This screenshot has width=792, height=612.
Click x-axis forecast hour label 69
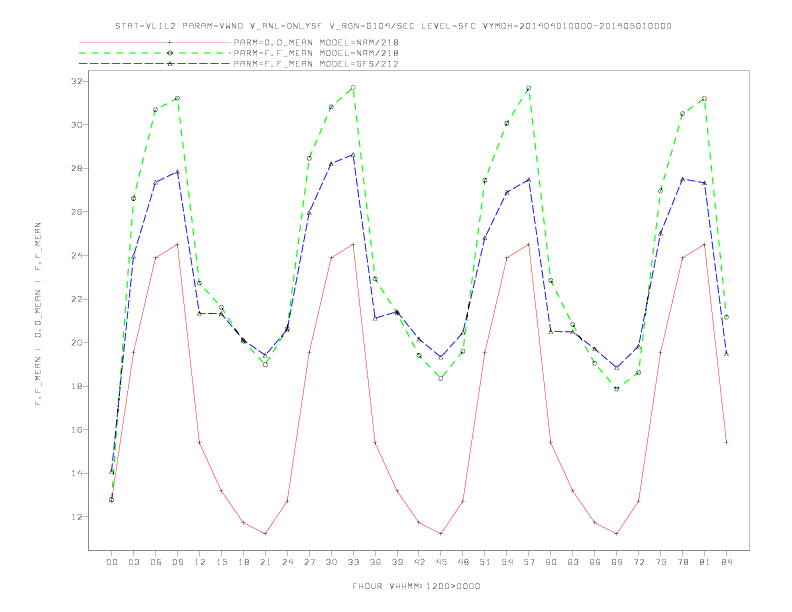pos(617,562)
